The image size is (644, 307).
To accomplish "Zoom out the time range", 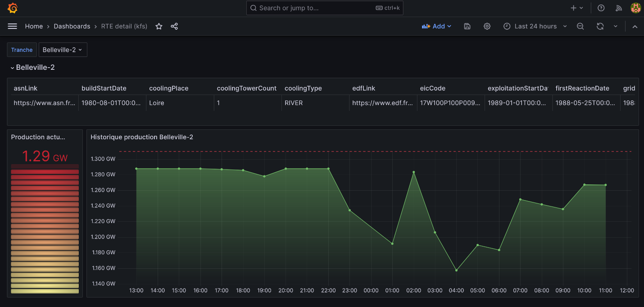I will [581, 27].
